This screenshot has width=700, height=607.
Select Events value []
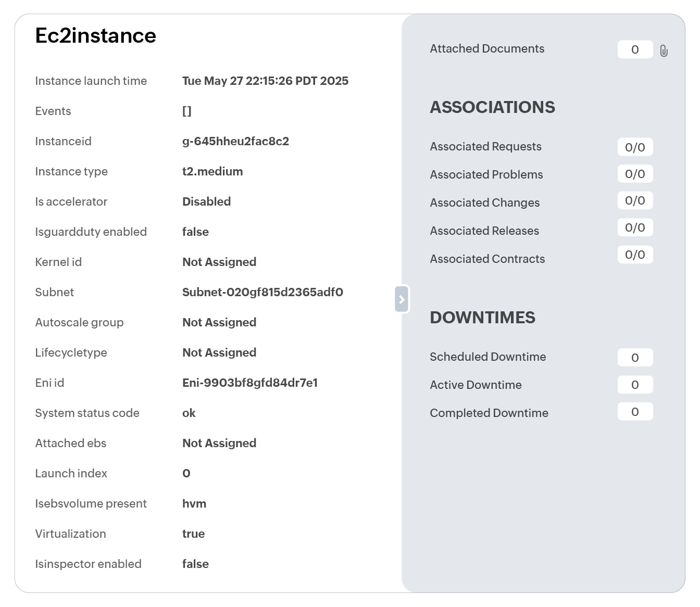click(187, 111)
